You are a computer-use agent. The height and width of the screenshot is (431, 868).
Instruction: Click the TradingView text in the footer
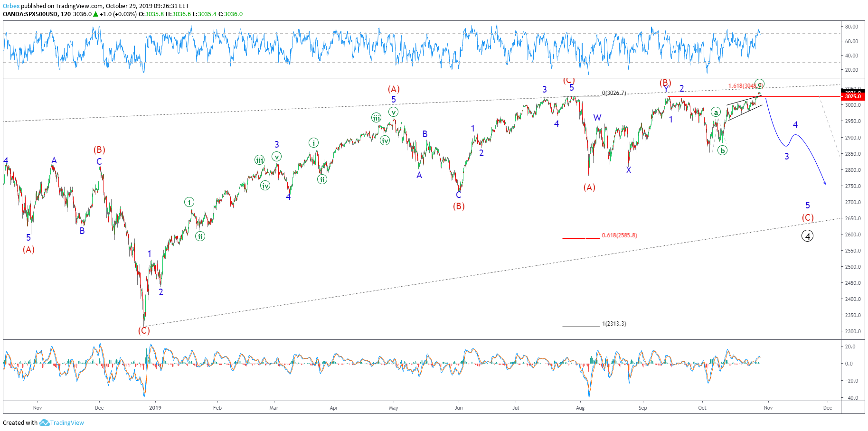(67, 422)
